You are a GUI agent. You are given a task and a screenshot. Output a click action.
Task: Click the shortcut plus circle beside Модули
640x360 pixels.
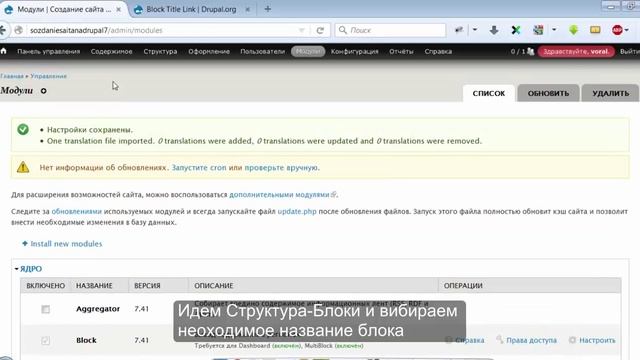point(43,91)
